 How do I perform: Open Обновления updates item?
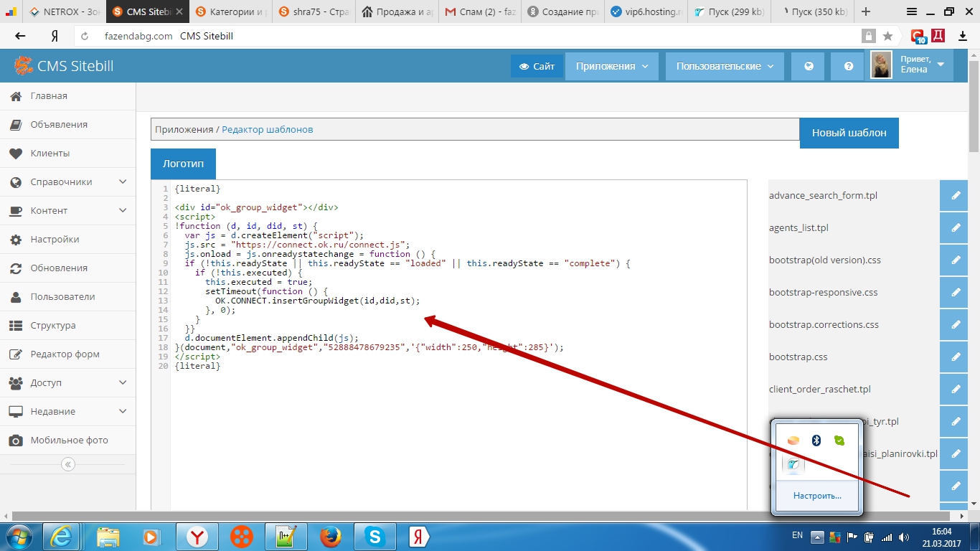pyautogui.click(x=67, y=268)
